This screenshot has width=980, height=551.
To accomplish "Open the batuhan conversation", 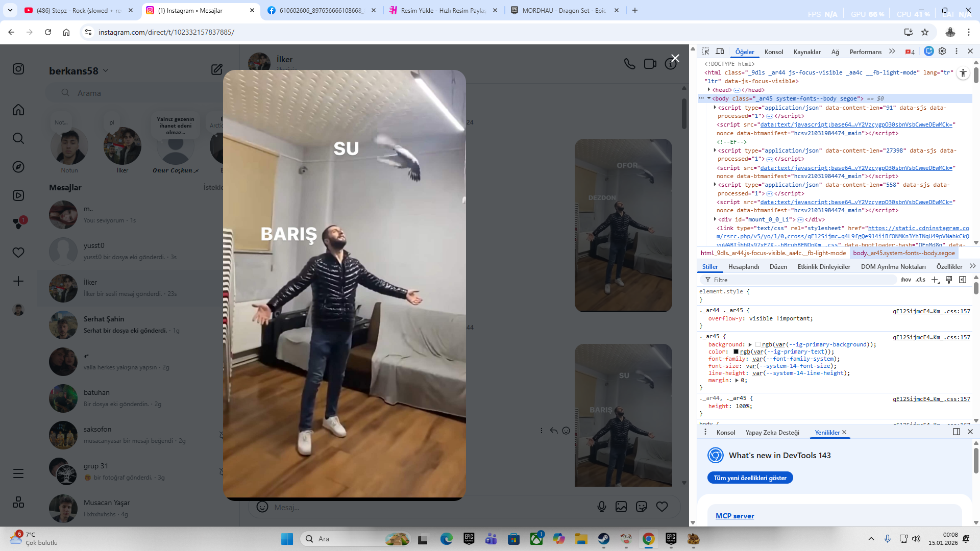I will [138, 398].
